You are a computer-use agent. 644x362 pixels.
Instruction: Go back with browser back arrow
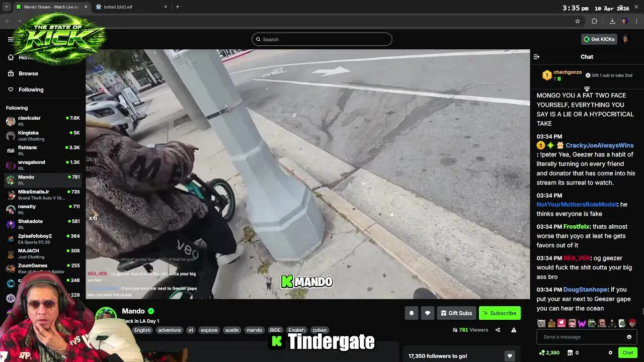[7, 21]
